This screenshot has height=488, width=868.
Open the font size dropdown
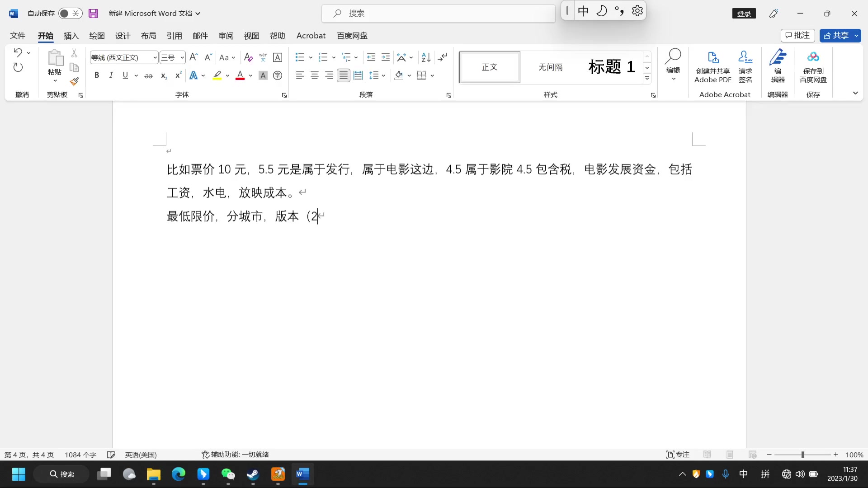[182, 57]
